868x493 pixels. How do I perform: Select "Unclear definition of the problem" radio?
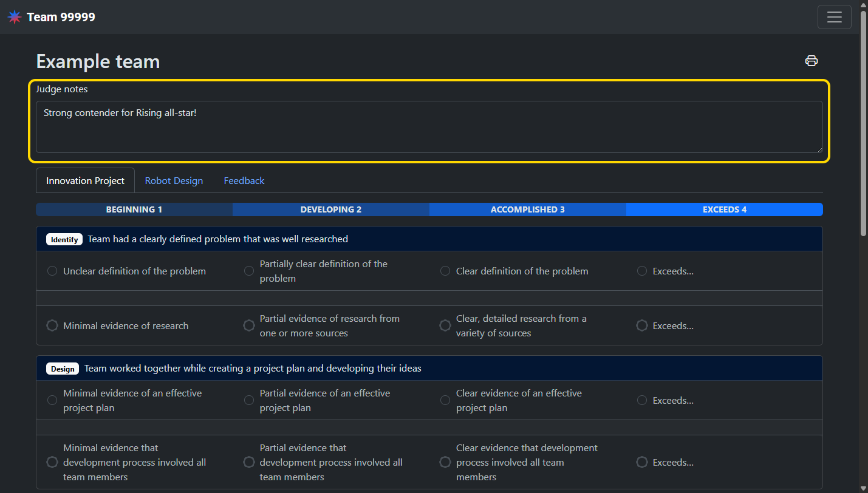click(x=52, y=271)
